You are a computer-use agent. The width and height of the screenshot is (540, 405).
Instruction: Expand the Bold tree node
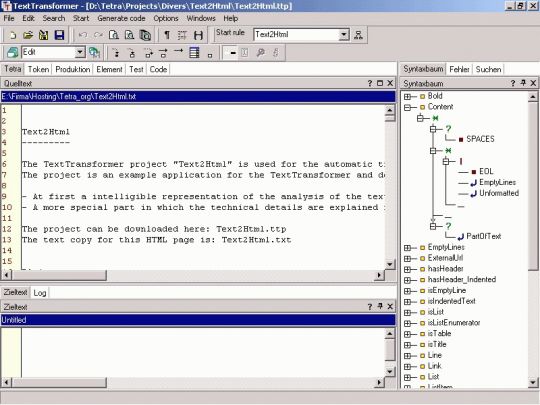407,96
